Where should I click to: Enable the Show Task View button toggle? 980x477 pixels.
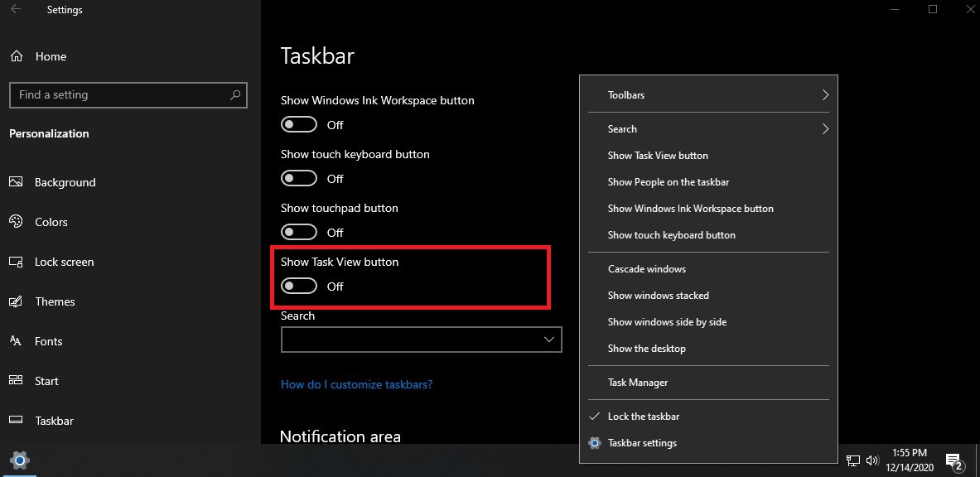[299, 286]
